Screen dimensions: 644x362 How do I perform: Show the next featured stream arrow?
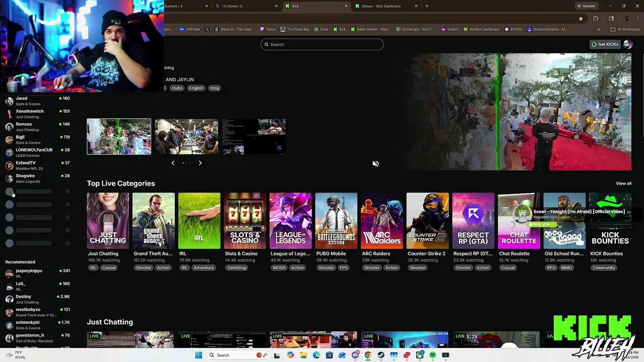tap(200, 163)
